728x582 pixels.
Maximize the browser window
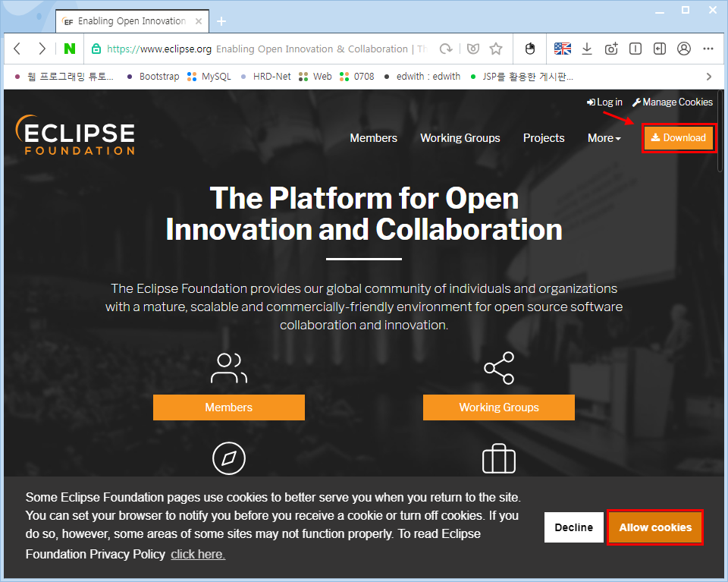pyautogui.click(x=686, y=10)
